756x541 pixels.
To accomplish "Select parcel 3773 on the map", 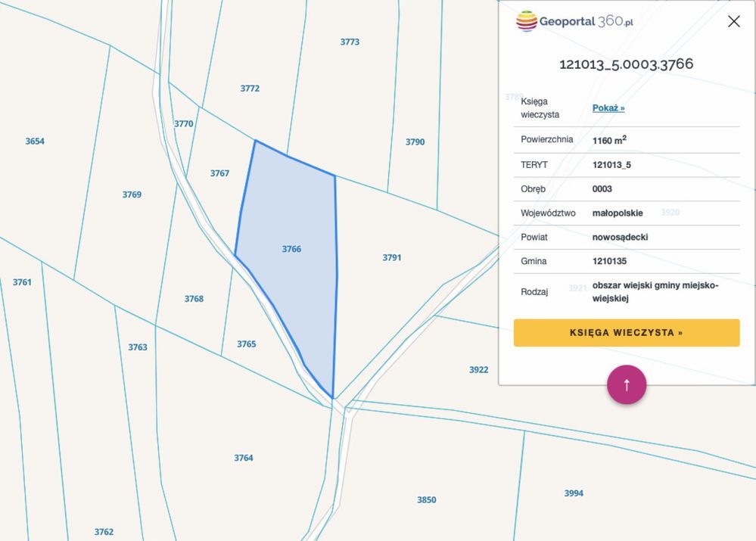I will 350,42.
